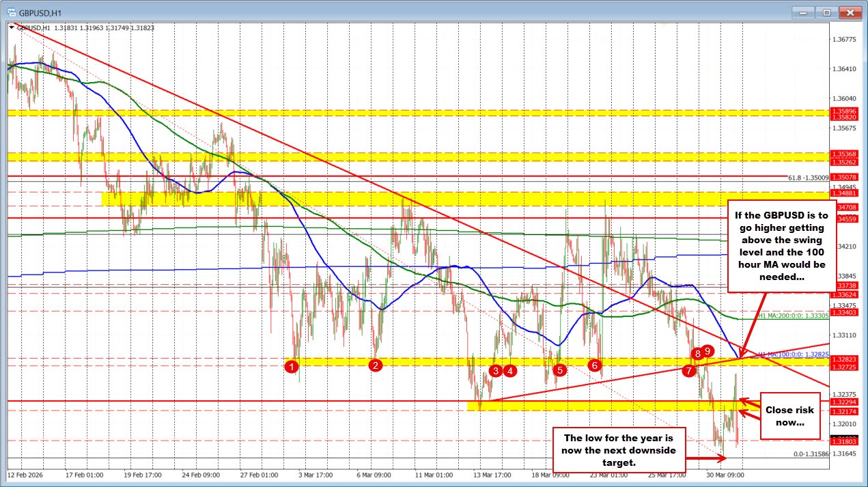The width and height of the screenshot is (868, 487).
Task: Maximize the GBPUSD chart window
Action: point(826,12)
